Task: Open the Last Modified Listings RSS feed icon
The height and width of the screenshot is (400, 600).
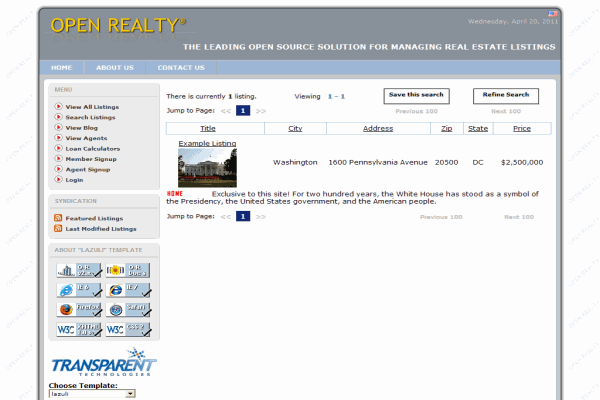Action: click(x=58, y=229)
